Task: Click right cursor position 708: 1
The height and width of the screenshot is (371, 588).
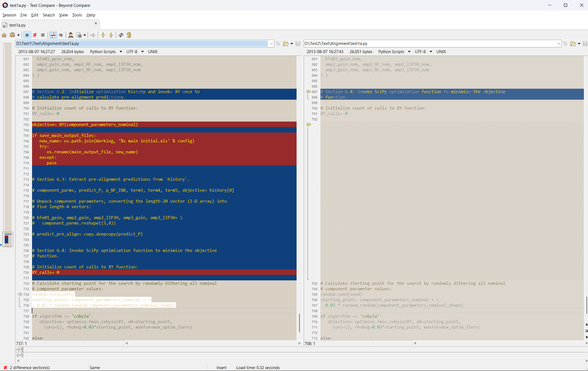Action: (x=310, y=344)
